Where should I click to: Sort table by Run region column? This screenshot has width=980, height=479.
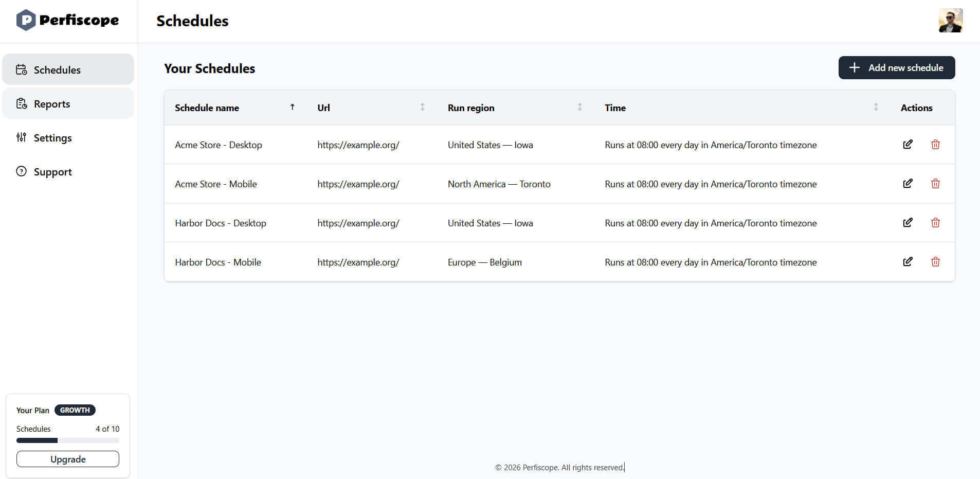point(579,107)
